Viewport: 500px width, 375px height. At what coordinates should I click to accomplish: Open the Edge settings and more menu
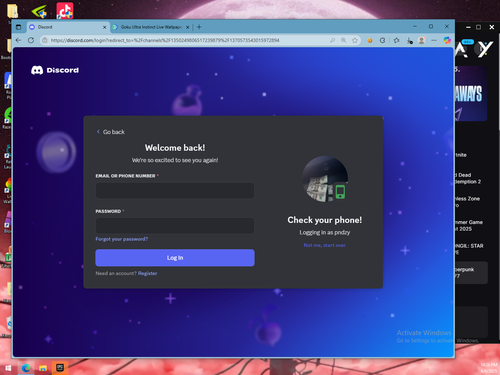(x=434, y=40)
